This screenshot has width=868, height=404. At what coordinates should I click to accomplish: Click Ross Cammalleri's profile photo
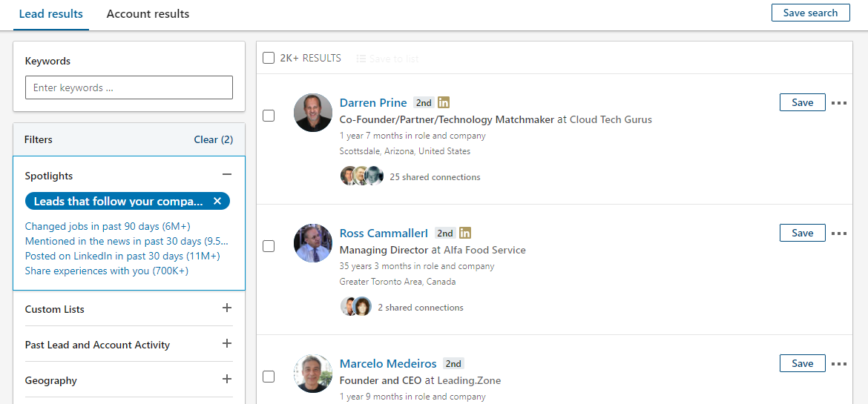coord(313,243)
